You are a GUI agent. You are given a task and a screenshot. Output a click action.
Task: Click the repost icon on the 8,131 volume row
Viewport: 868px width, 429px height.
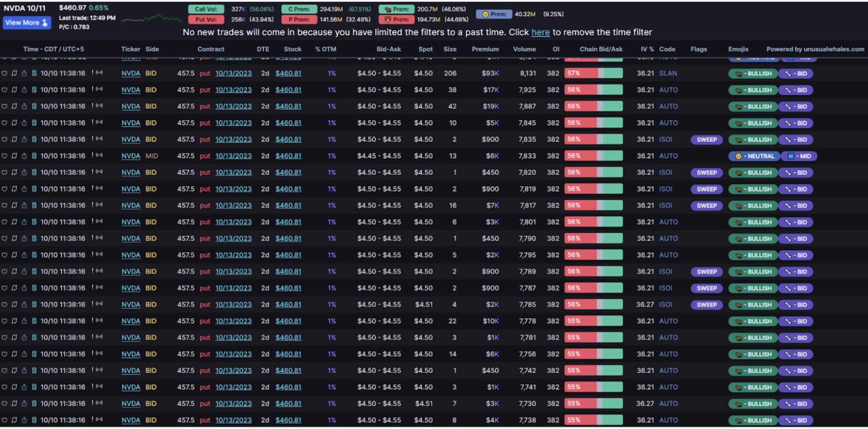pos(14,73)
